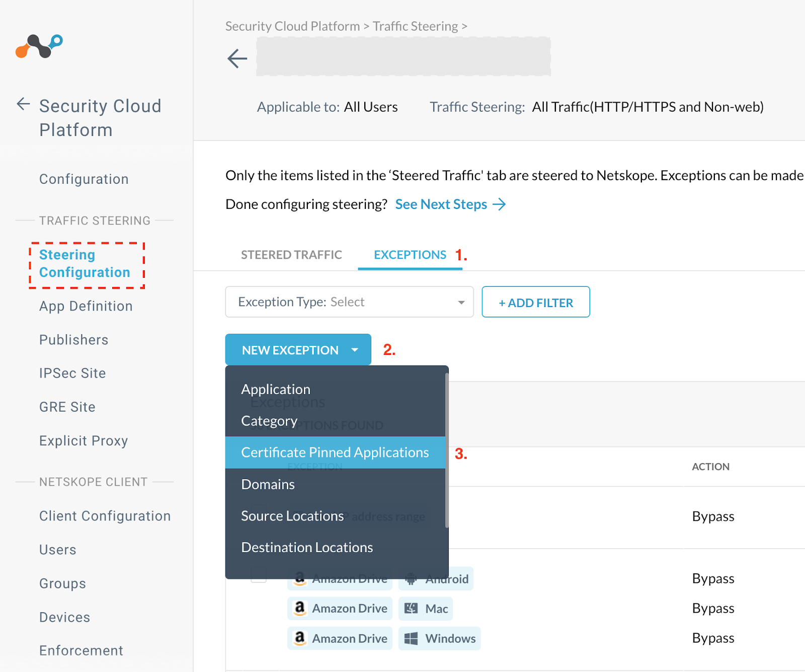Click the Netskope logo icon
The width and height of the screenshot is (805, 672).
[x=39, y=46]
